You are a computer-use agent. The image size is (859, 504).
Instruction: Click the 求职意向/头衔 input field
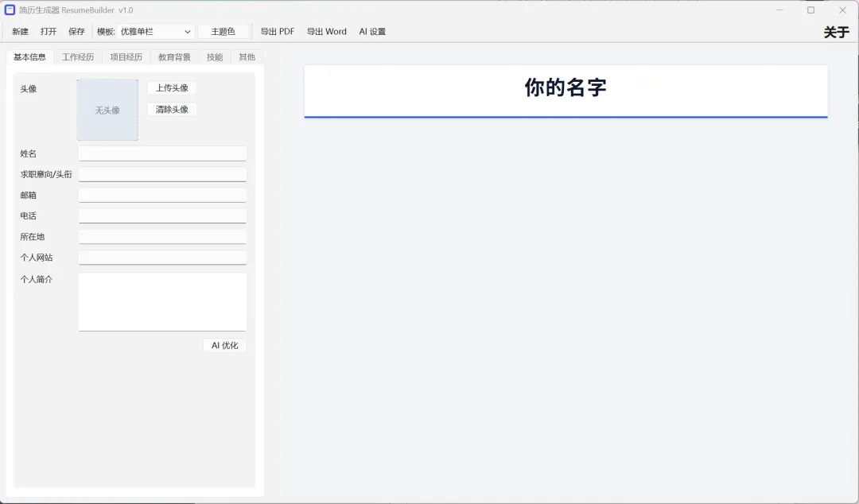(163, 174)
